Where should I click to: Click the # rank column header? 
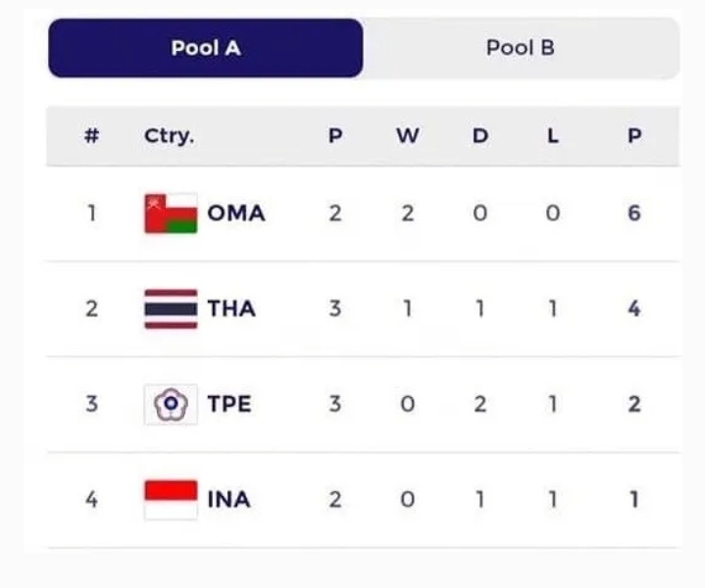92,136
